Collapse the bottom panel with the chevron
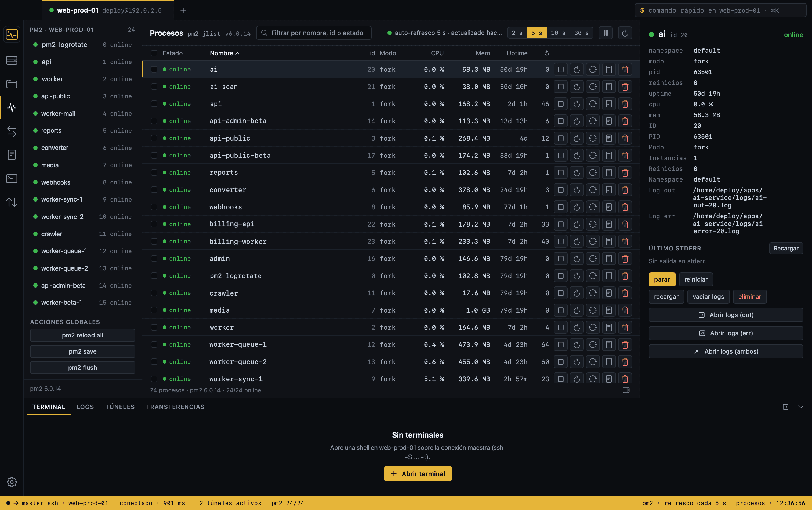The height and width of the screenshot is (510, 812). coord(801,407)
